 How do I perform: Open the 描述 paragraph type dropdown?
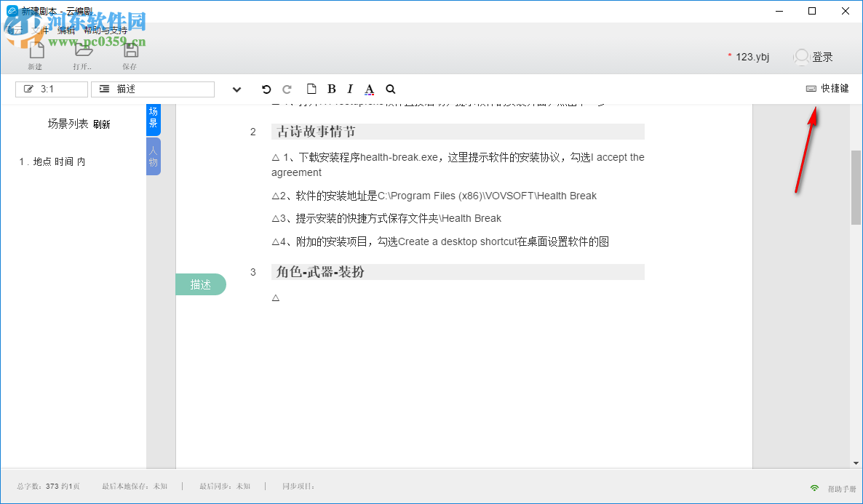(x=152, y=89)
